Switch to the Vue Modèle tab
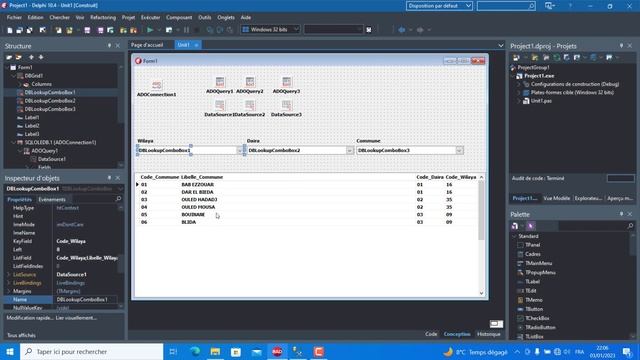This screenshot has width=640, height=360. click(x=556, y=198)
